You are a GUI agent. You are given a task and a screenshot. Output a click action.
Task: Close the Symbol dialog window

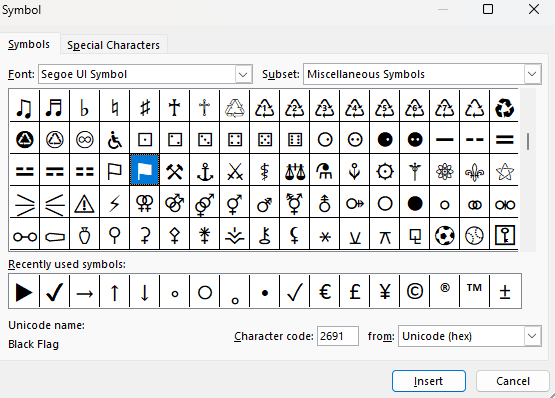[x=534, y=9]
